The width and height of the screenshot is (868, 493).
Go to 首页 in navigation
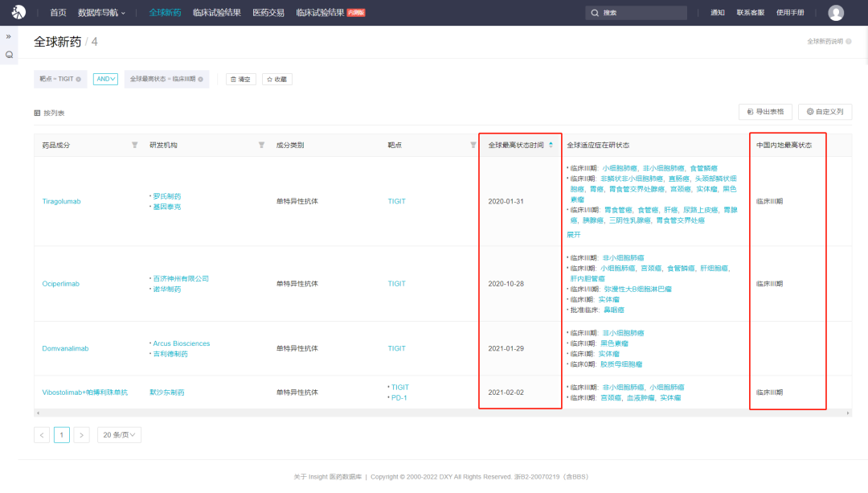click(x=58, y=13)
